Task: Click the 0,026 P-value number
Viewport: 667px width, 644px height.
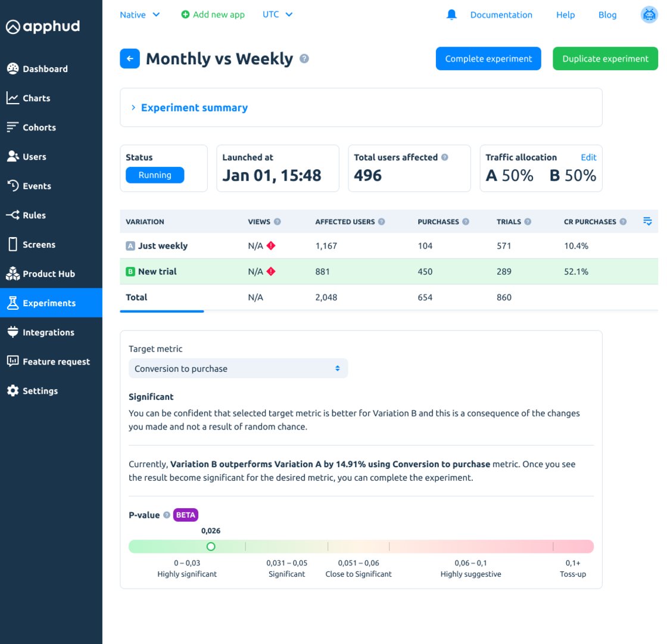Action: coord(211,530)
